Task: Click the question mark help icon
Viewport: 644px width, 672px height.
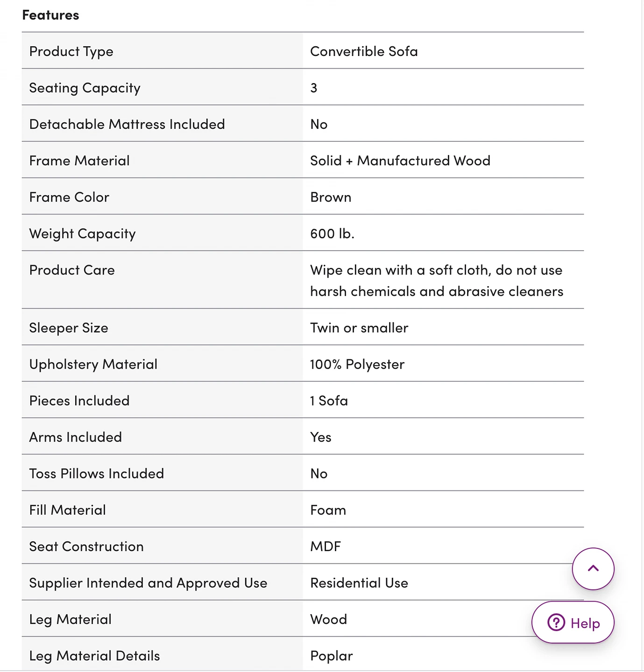Action: tap(556, 623)
